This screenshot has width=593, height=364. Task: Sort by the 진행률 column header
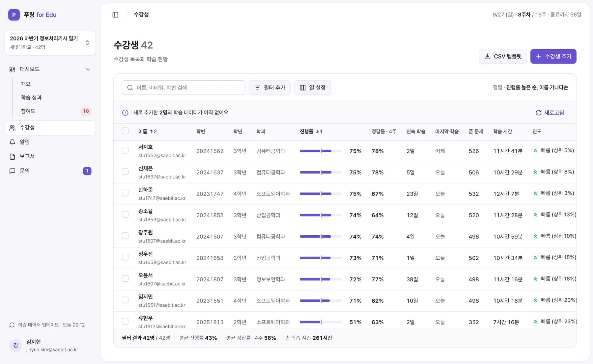coord(311,131)
